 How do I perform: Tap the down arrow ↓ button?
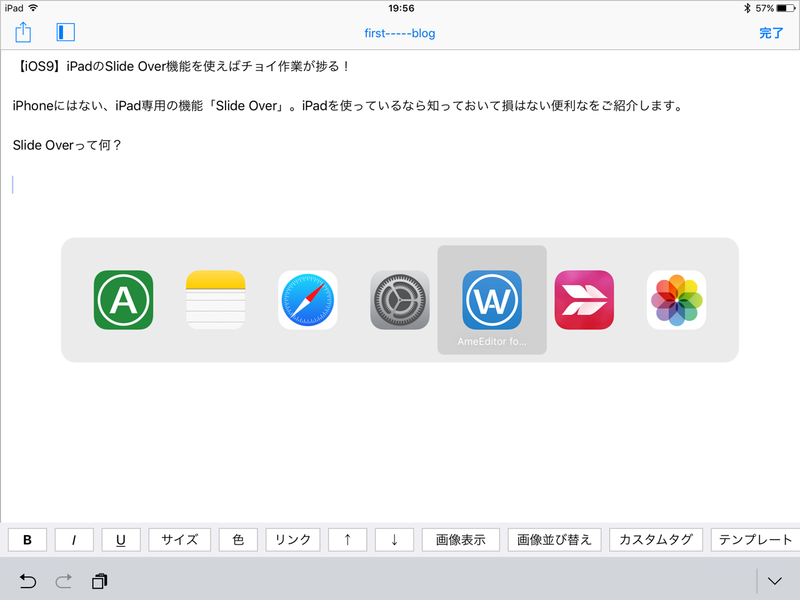point(394,540)
